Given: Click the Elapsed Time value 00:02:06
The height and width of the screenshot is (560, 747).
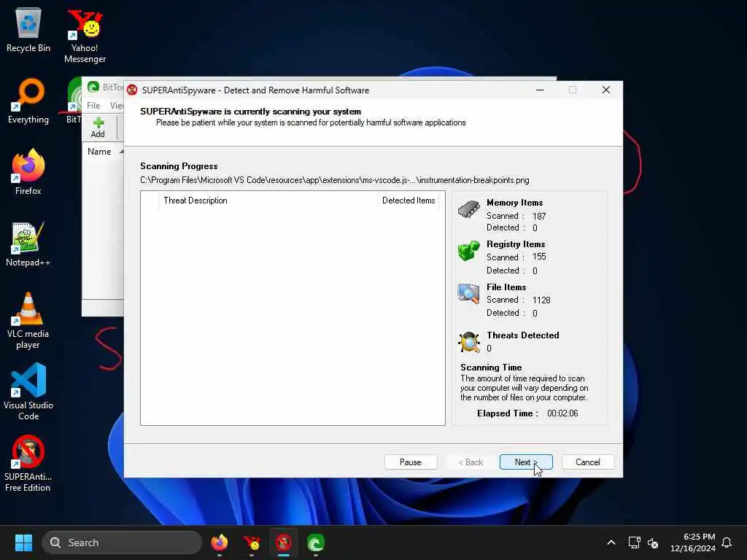Looking at the screenshot, I should coord(562,413).
